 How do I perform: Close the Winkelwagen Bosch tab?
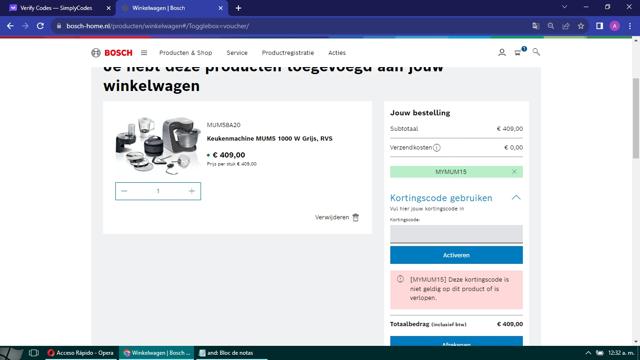coord(220,8)
